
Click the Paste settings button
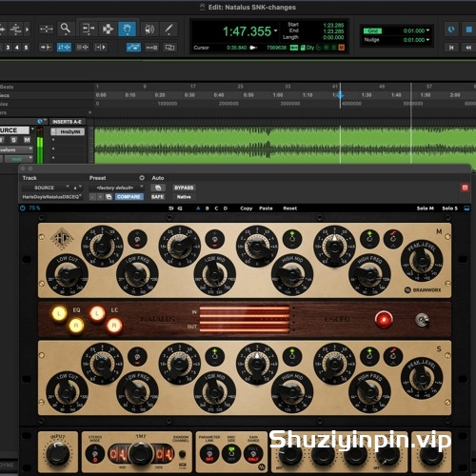266,208
